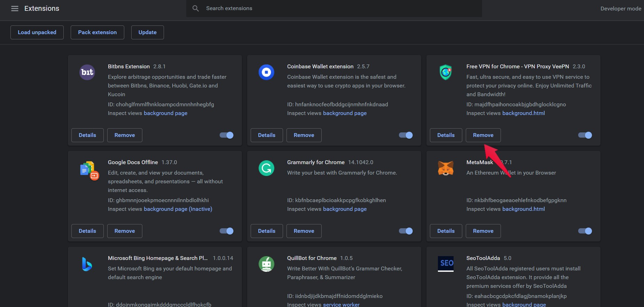Image resolution: width=644 pixels, height=307 pixels.
Task: Remove the Google Docs Offline extension
Action: [x=125, y=231]
